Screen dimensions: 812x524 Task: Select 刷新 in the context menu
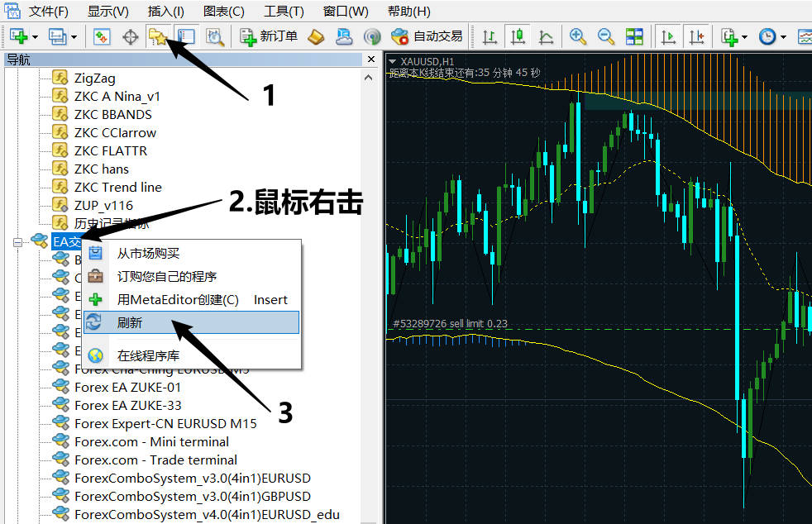[x=192, y=322]
